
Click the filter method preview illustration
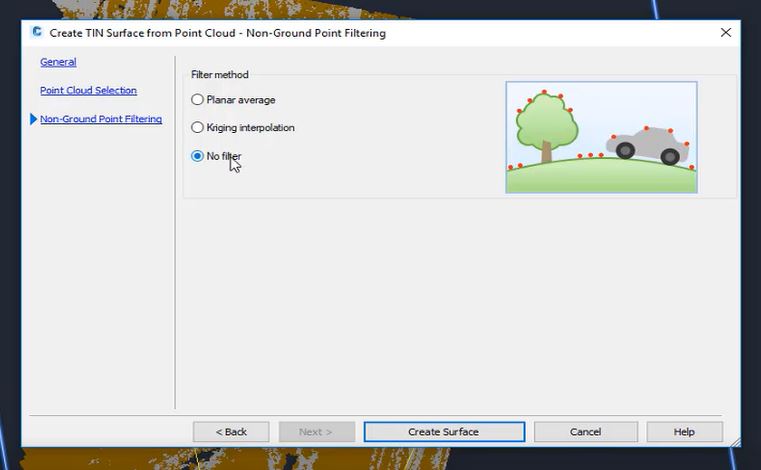tap(601, 137)
